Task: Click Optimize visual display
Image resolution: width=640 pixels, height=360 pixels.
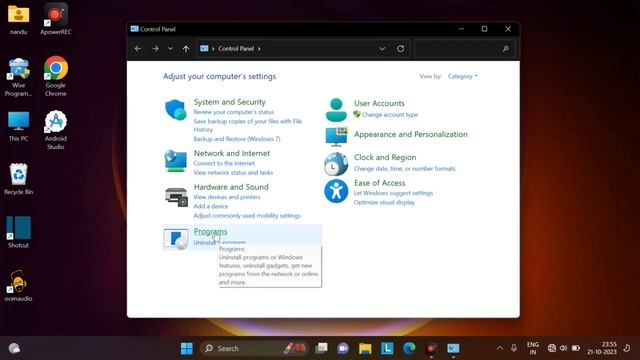Action: coord(384,202)
